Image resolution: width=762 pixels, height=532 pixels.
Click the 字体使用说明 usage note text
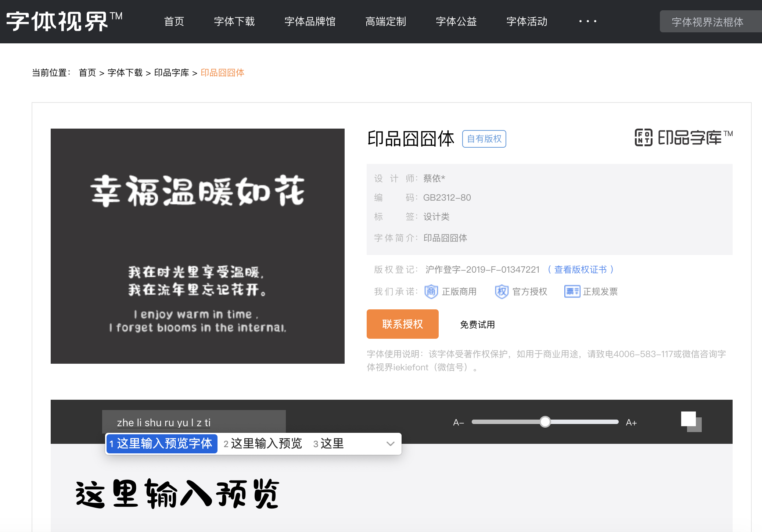(547, 361)
